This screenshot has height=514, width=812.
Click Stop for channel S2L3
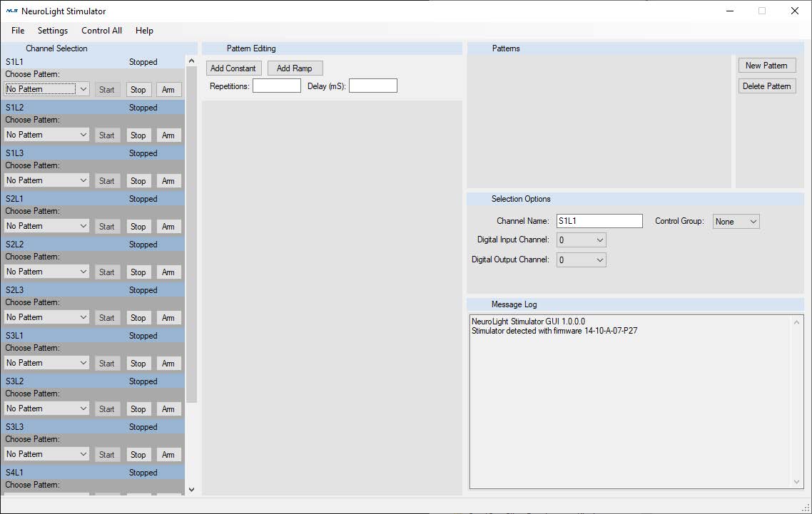(139, 318)
